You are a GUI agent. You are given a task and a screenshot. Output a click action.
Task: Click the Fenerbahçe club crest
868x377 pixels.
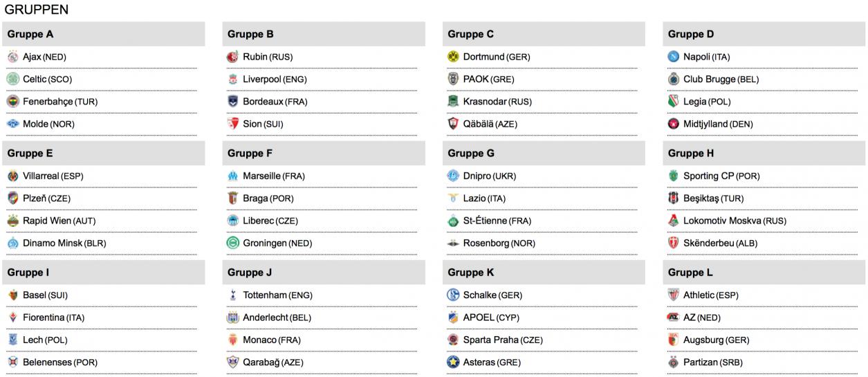[x=12, y=102]
